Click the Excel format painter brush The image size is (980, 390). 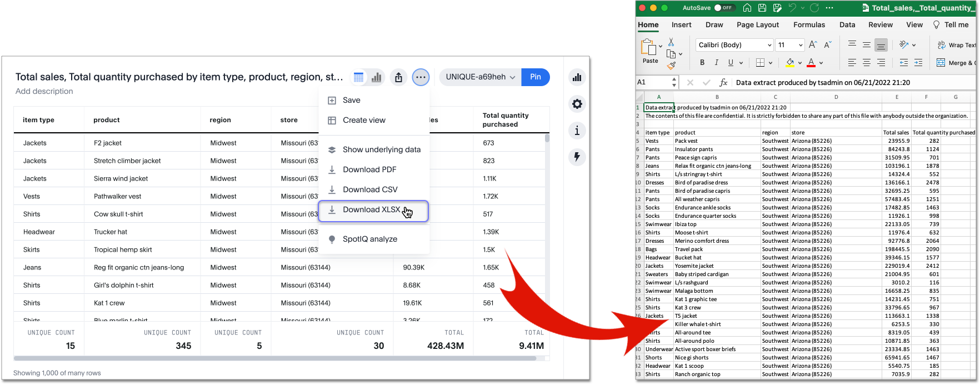pos(671,66)
